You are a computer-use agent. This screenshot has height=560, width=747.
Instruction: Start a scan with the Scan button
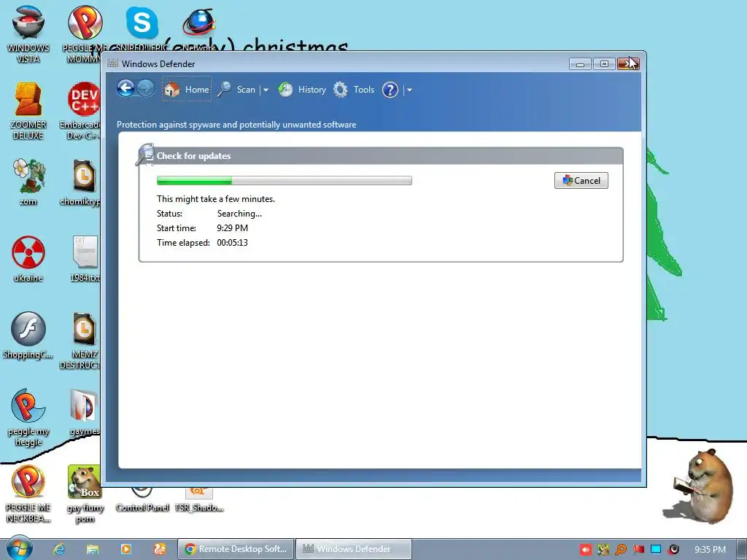click(237, 89)
